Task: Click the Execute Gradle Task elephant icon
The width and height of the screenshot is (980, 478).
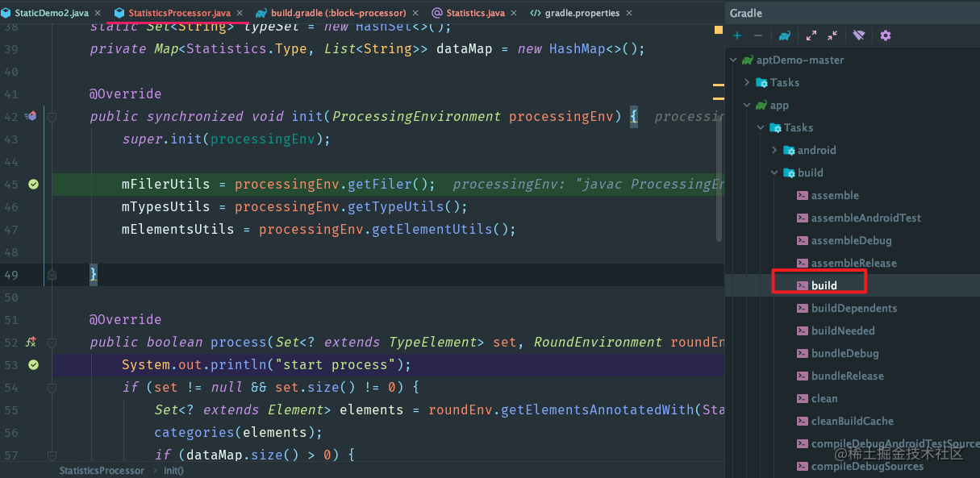Action: [784, 35]
